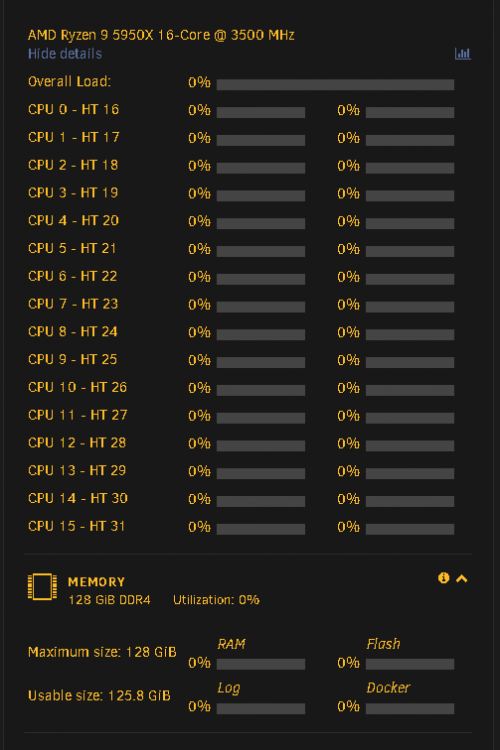Click the Usable size: 125.8 GiB text
500x750 pixels.
pyautogui.click(x=99, y=695)
